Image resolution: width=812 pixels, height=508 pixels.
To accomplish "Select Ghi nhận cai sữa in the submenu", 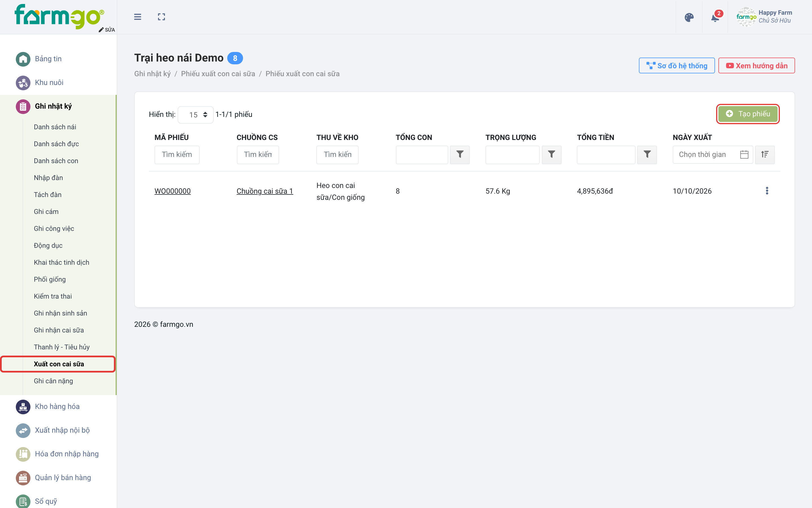I will coord(59,330).
